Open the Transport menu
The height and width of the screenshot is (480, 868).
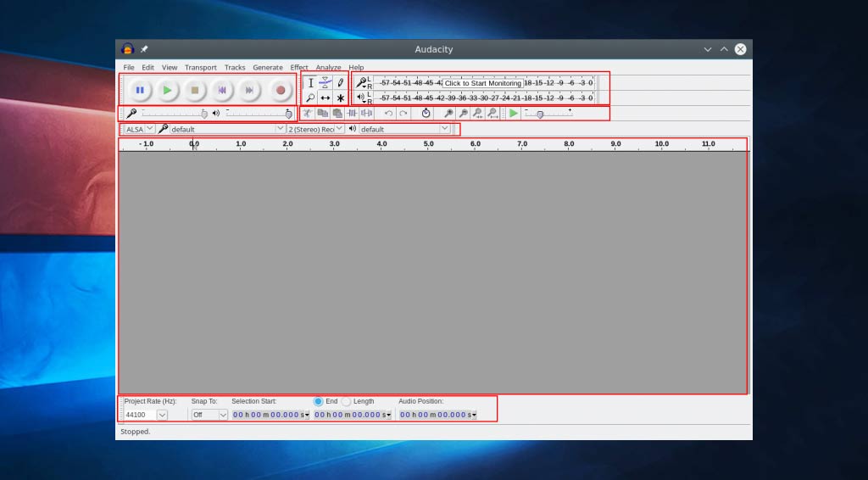click(200, 68)
